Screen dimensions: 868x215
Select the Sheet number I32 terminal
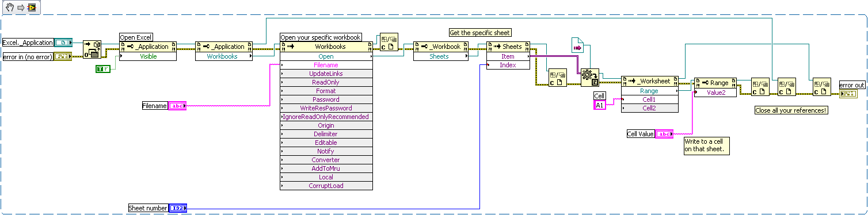(x=178, y=208)
